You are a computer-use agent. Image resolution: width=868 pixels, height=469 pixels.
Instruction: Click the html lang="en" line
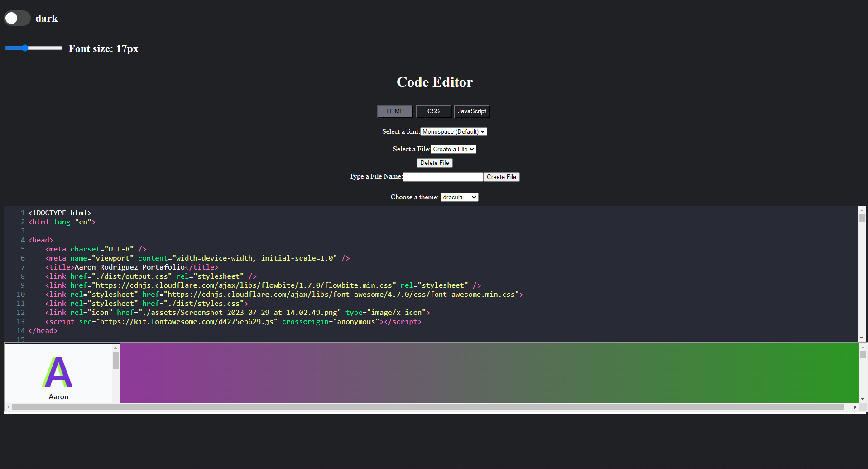tap(62, 222)
